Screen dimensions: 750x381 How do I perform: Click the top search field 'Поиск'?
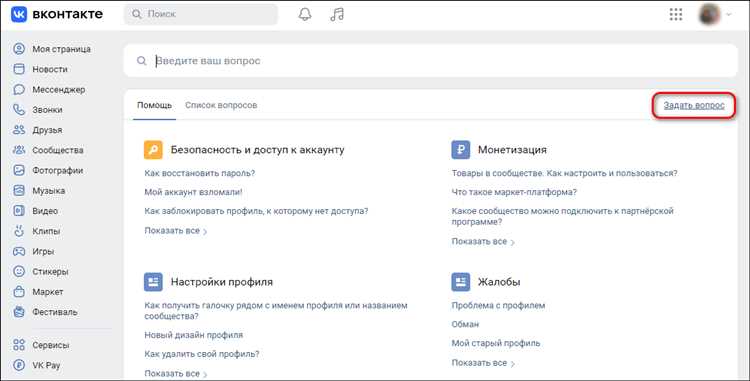(201, 14)
